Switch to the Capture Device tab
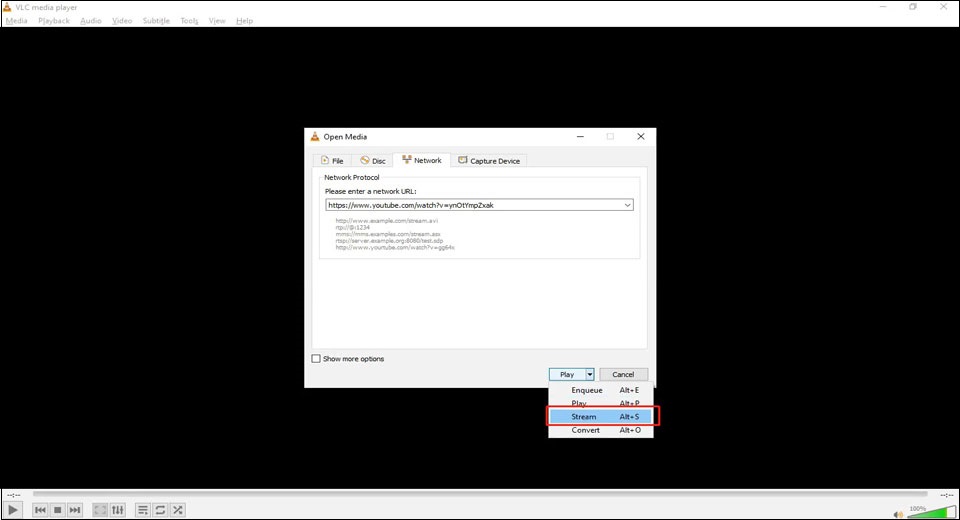 pos(489,160)
